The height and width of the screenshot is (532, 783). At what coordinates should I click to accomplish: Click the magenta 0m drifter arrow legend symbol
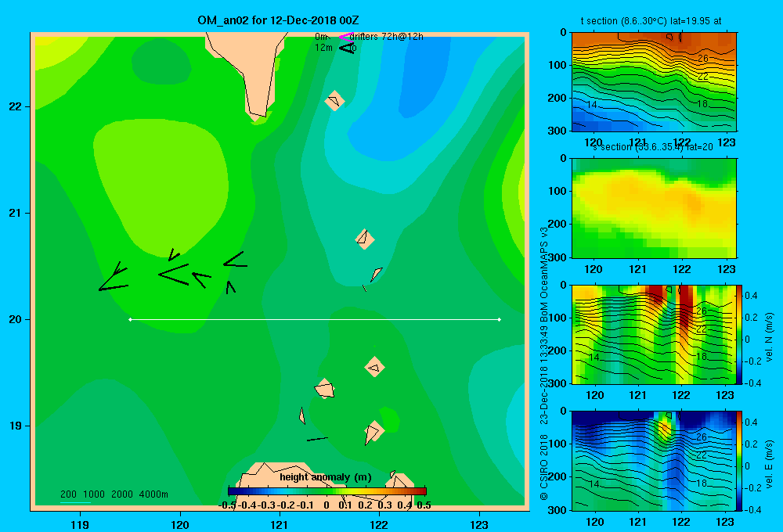(x=346, y=37)
